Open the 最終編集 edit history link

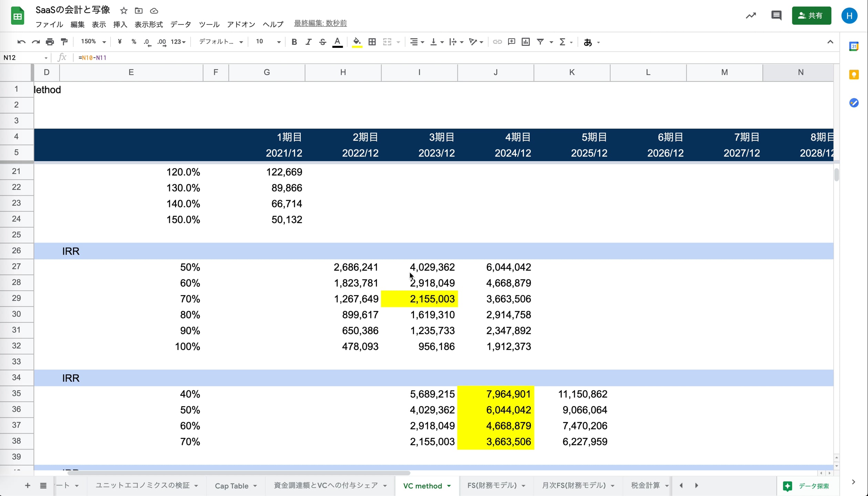click(x=320, y=23)
